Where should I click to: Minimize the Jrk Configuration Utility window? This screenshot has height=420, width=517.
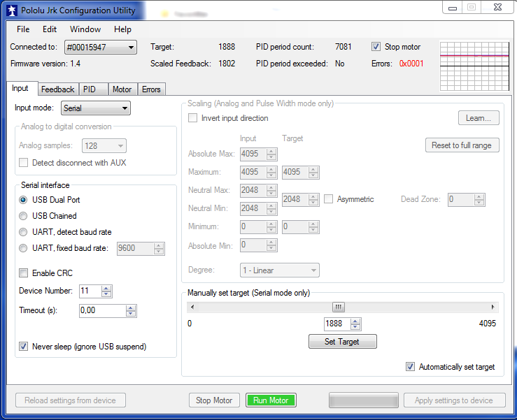point(453,8)
